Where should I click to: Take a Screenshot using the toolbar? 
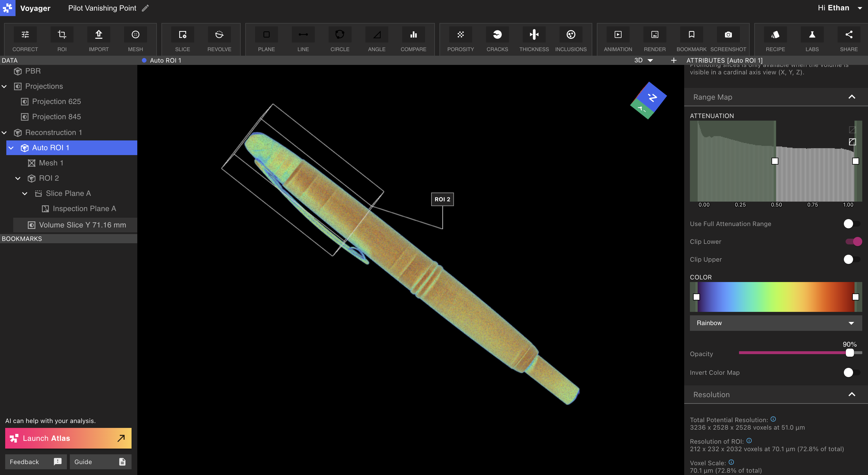(728, 39)
